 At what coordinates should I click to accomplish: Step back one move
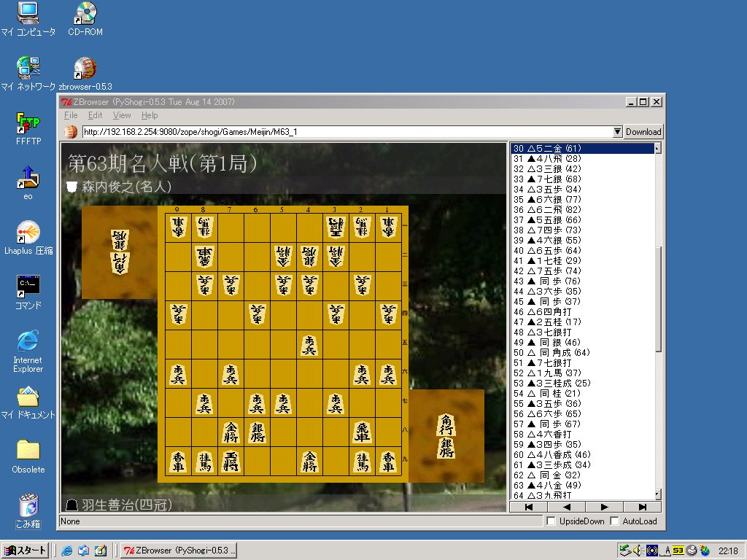[566, 507]
